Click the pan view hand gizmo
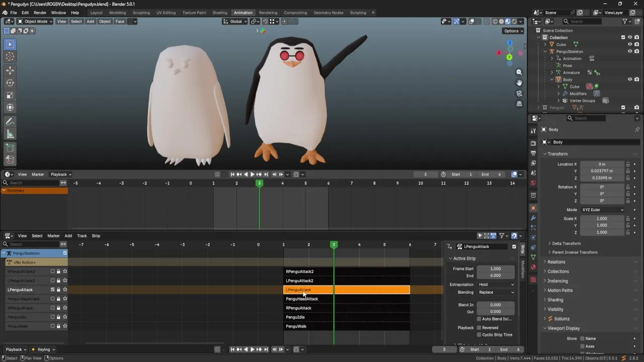The height and width of the screenshot is (362, 644). (x=519, y=83)
